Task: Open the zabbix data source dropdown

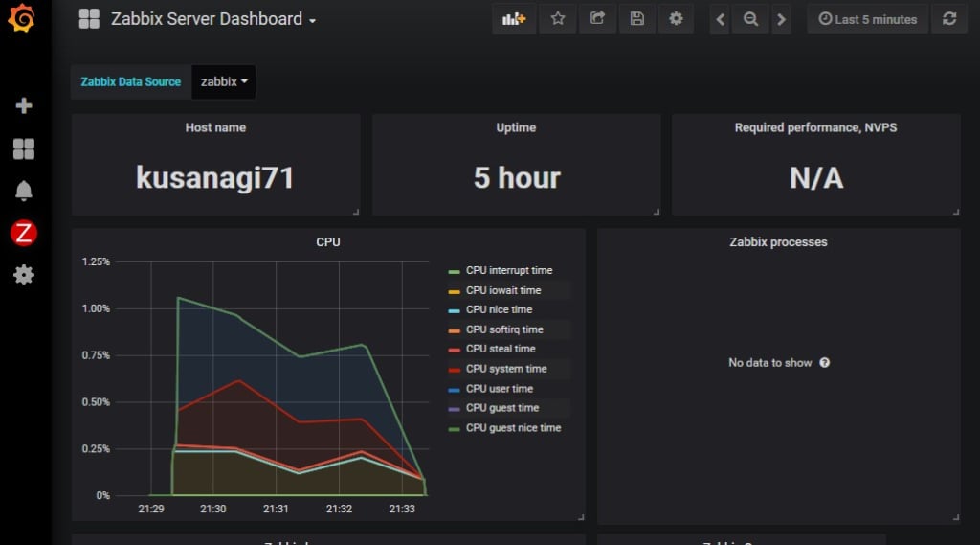Action: tap(224, 82)
